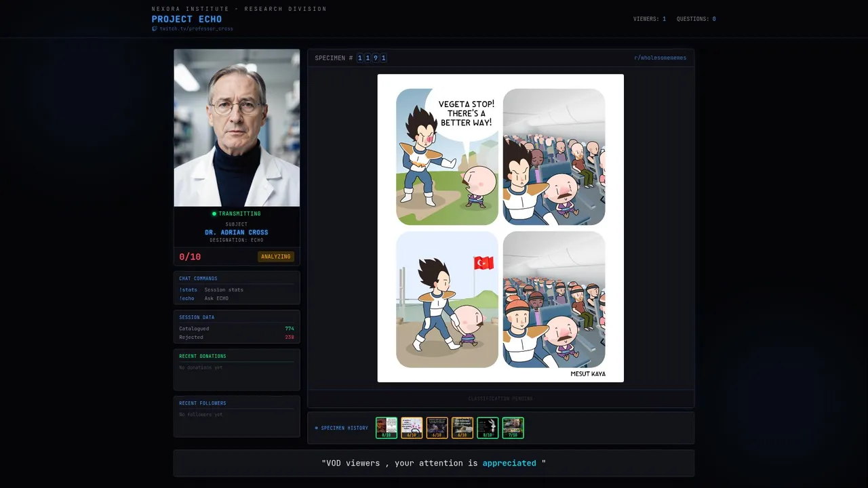Click the Catalogued value 774
This screenshot has height=488, width=868.
click(290, 329)
